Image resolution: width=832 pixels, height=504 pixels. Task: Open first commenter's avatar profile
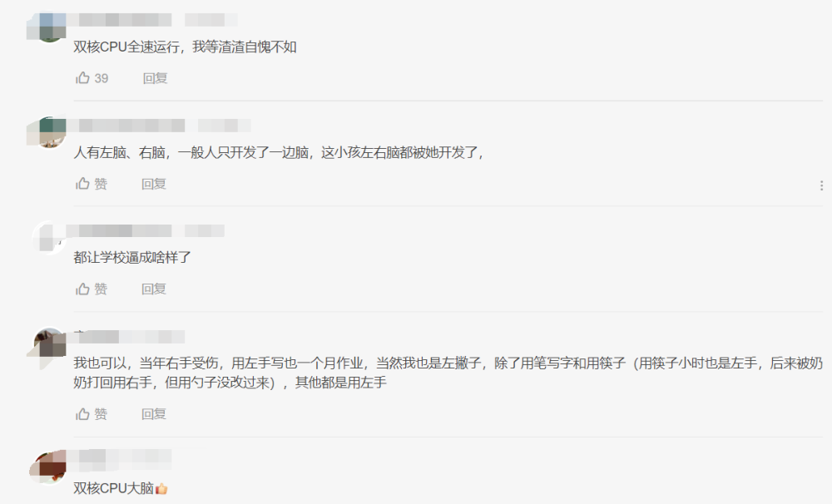click(x=49, y=27)
